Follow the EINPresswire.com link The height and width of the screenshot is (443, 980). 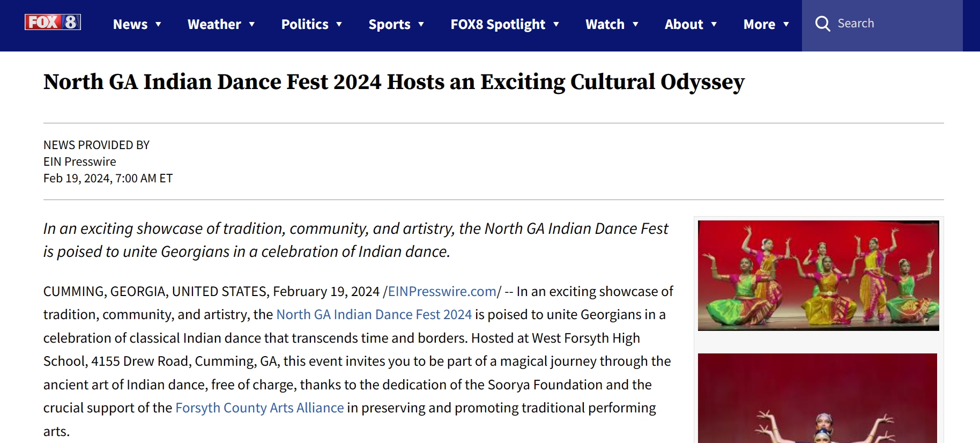coord(442,291)
